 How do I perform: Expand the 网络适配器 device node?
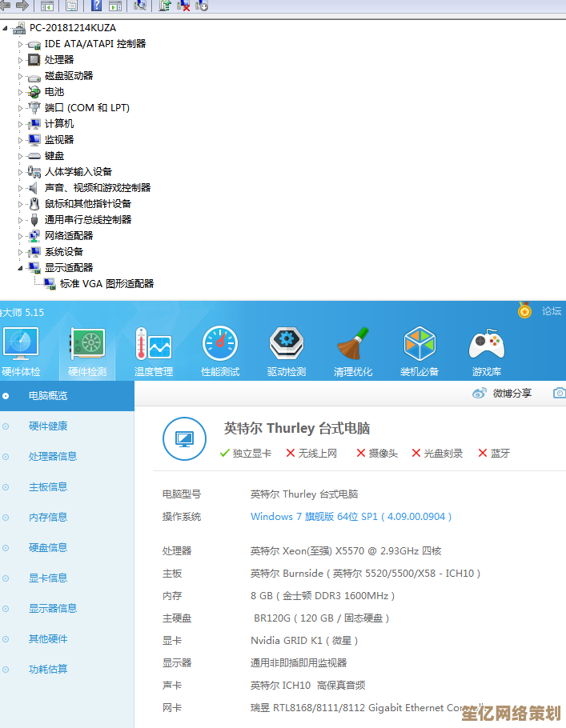pos(20,236)
